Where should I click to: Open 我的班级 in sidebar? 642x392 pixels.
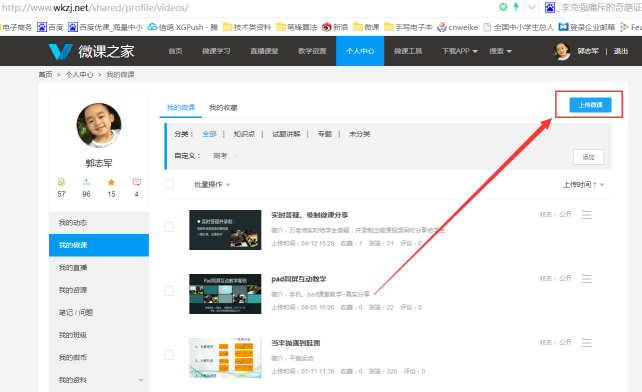click(99, 335)
